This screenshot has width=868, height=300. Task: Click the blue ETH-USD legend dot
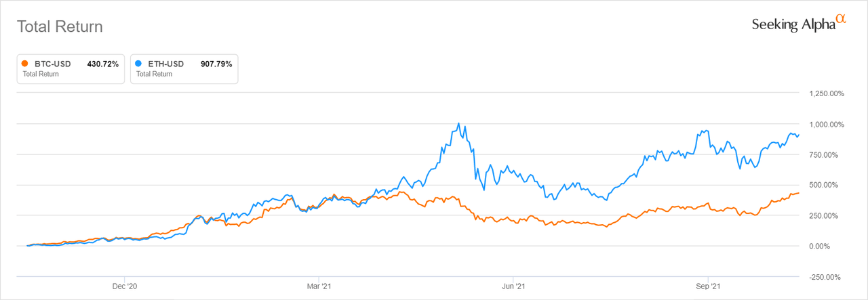coord(138,64)
